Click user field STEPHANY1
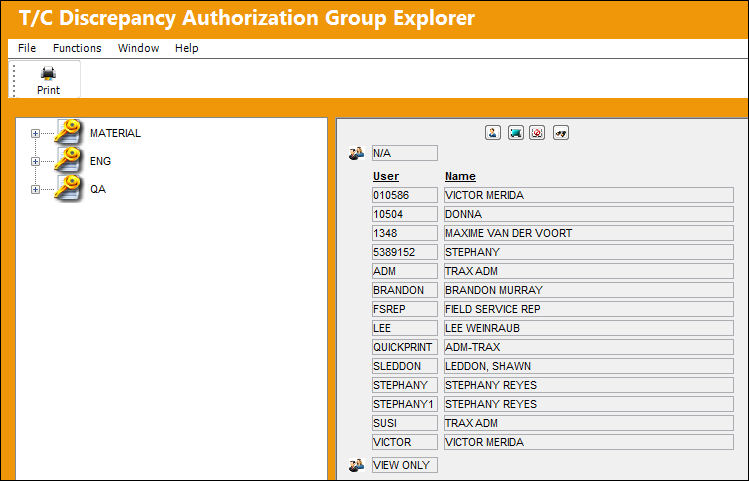749x481 pixels. (405, 404)
